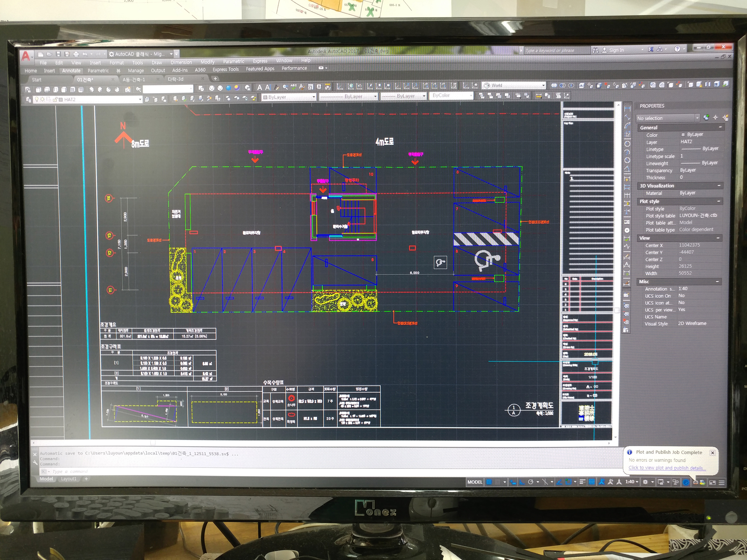The height and width of the screenshot is (560, 747).
Task: Open the ByLayer color control swatch dropdown
Action: pos(313,97)
